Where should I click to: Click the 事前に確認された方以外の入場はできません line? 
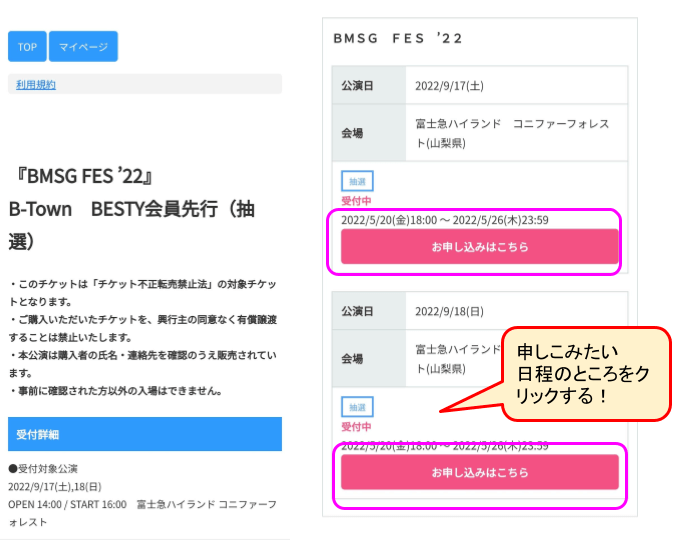[116, 391]
